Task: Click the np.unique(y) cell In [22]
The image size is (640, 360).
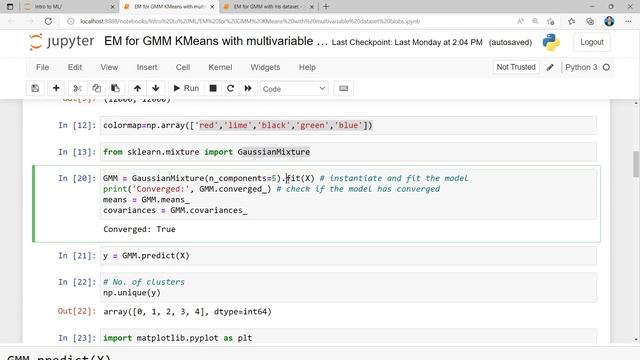Action: coord(348,287)
